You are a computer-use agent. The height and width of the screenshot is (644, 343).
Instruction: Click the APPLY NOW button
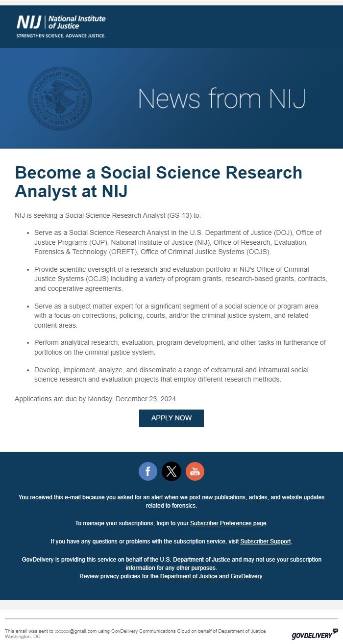tap(171, 418)
